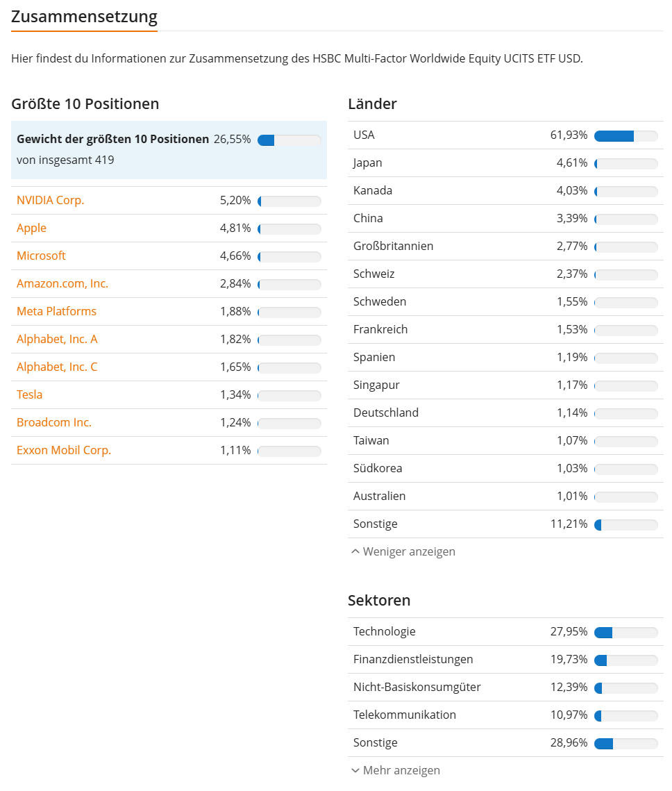This screenshot has height=791, width=672.
Task: Select the Meta Platforms link
Action: pyautogui.click(x=56, y=311)
